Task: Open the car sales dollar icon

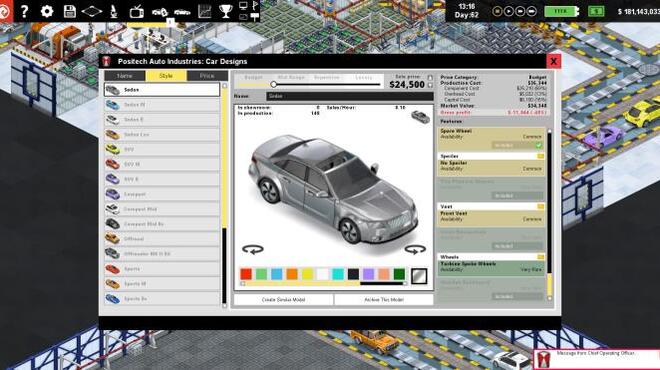Action: pos(160,12)
